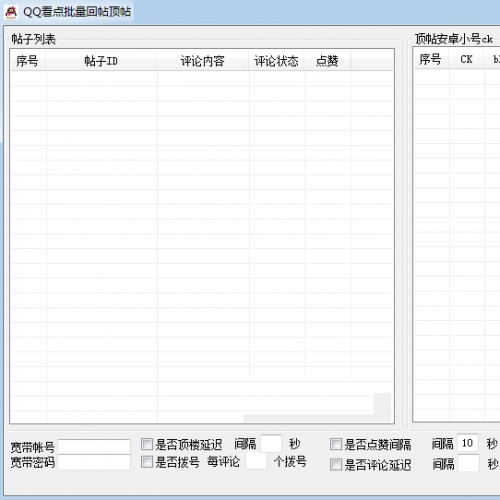Click the 宽带帐号 input field

[94, 447]
